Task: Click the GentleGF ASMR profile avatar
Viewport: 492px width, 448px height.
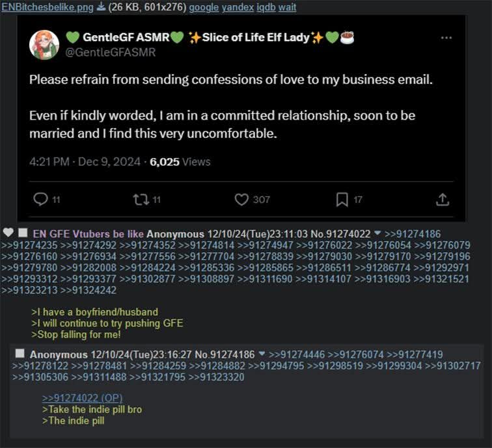Action: [44, 45]
